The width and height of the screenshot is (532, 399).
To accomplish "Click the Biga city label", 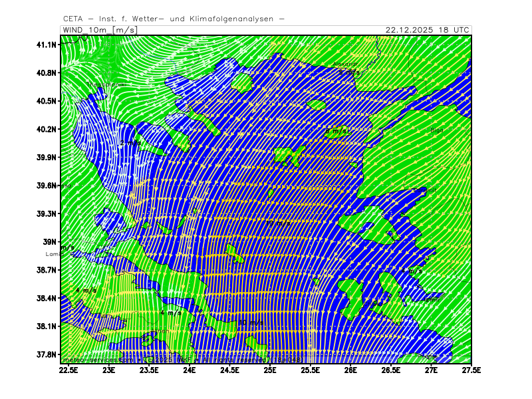I will click(436, 130).
